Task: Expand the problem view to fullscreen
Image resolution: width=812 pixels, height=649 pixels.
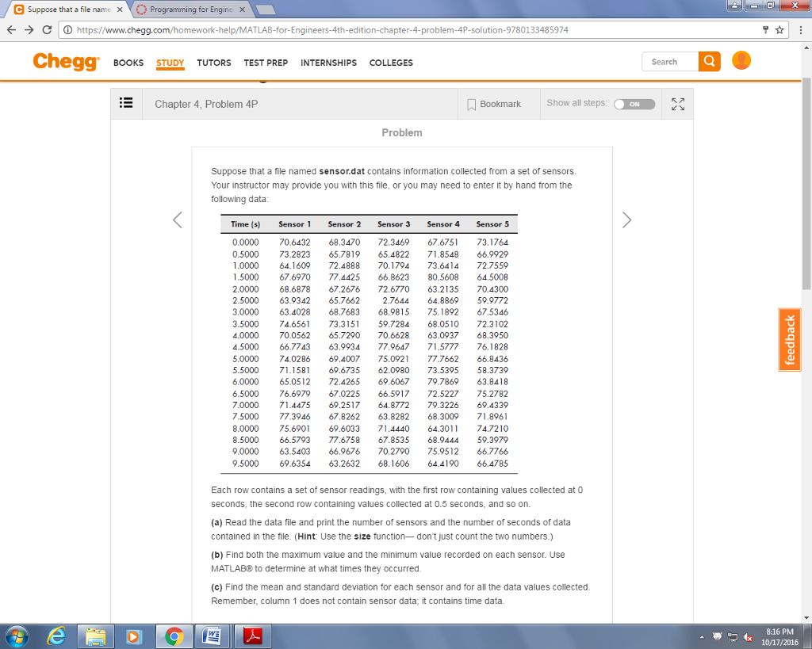Action: click(678, 103)
